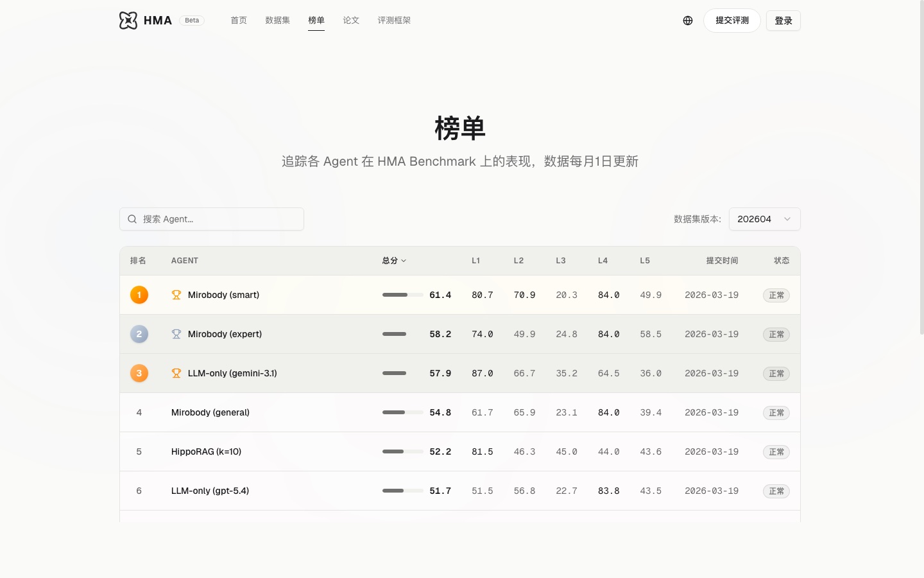
Task: Click the HMA brand name link
Action: [x=158, y=21]
